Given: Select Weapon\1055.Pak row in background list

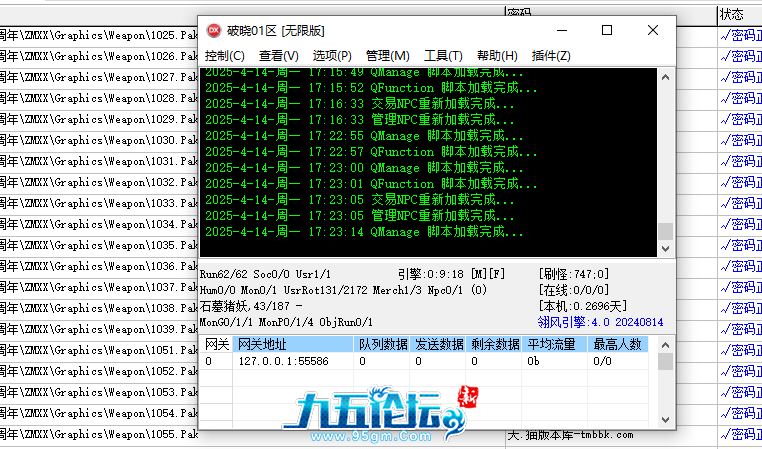Looking at the screenshot, I should point(99,434).
